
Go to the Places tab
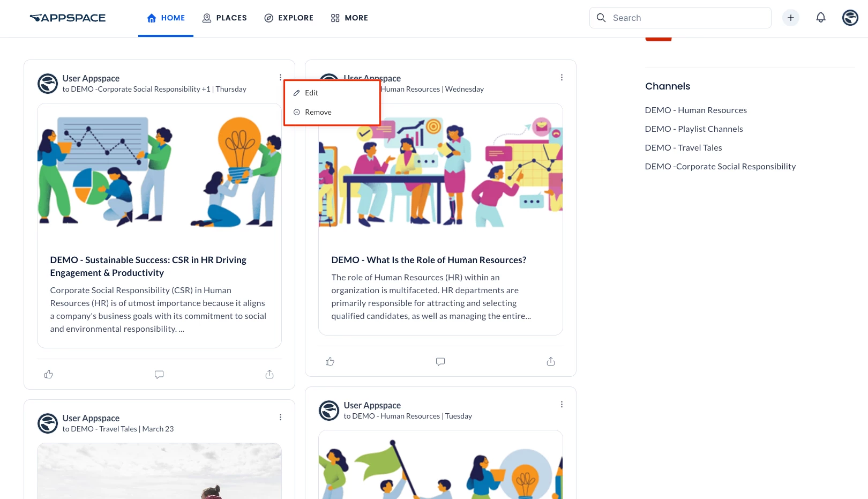[x=225, y=18]
